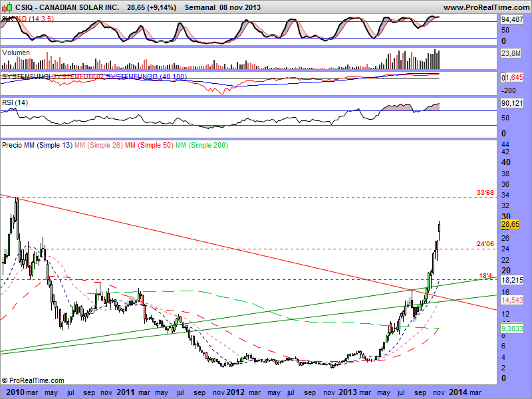
Task: Click the 2011 year label on time axis
Action: pyautogui.click(x=126, y=392)
